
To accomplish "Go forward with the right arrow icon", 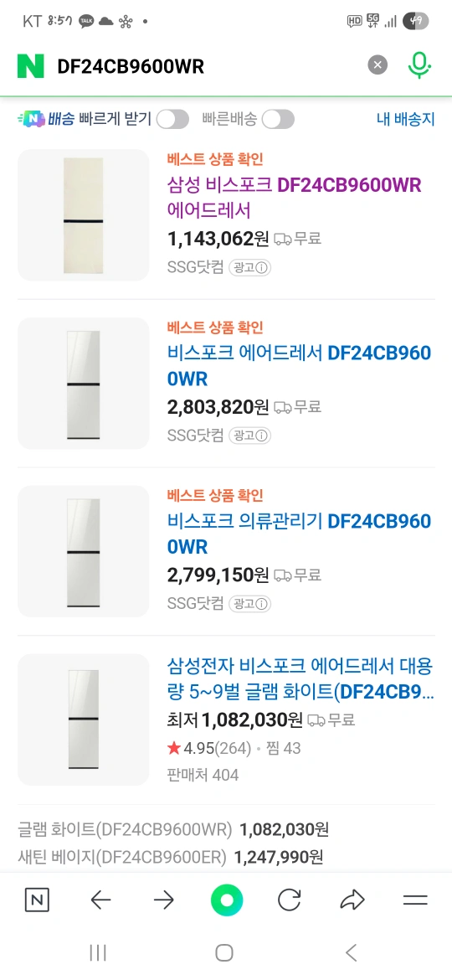I will [163, 900].
